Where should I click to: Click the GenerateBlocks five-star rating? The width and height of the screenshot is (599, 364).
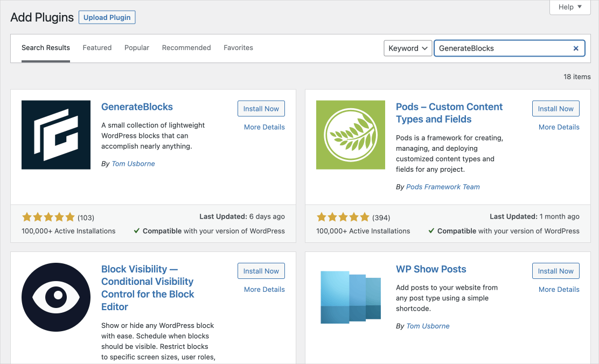coord(48,218)
